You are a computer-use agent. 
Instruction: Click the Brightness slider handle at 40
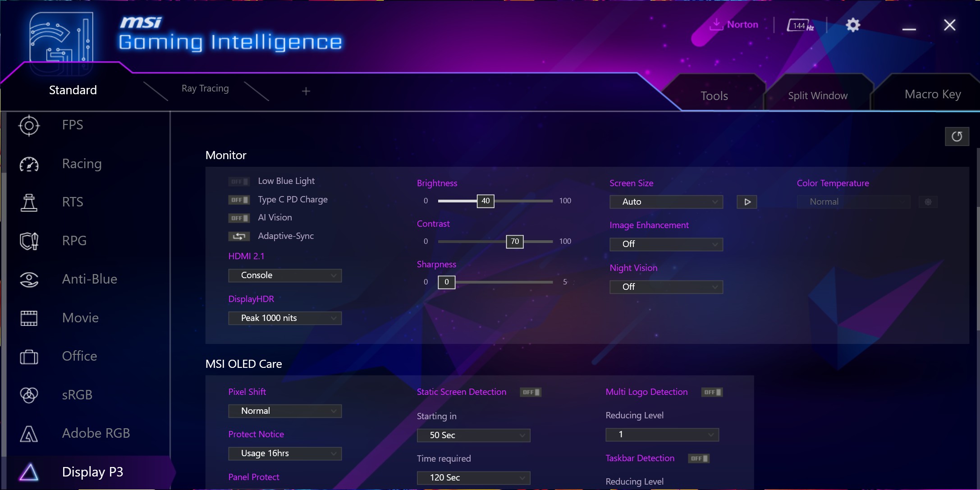(485, 201)
